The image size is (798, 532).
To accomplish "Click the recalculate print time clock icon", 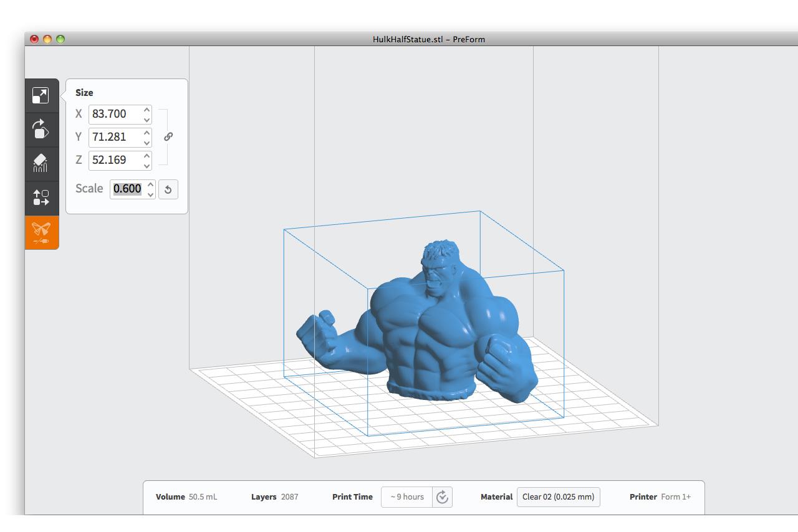I will (443, 497).
